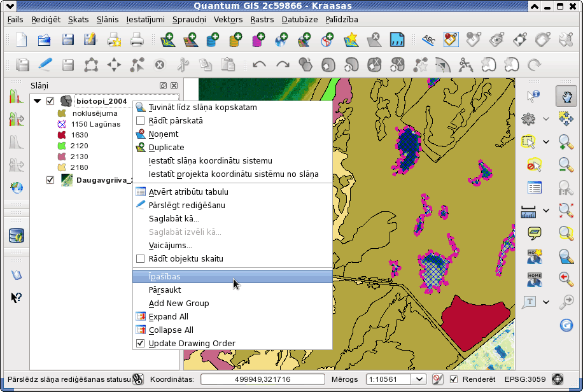
Task: Click the Add Raster Layer icon
Action: (x=190, y=40)
